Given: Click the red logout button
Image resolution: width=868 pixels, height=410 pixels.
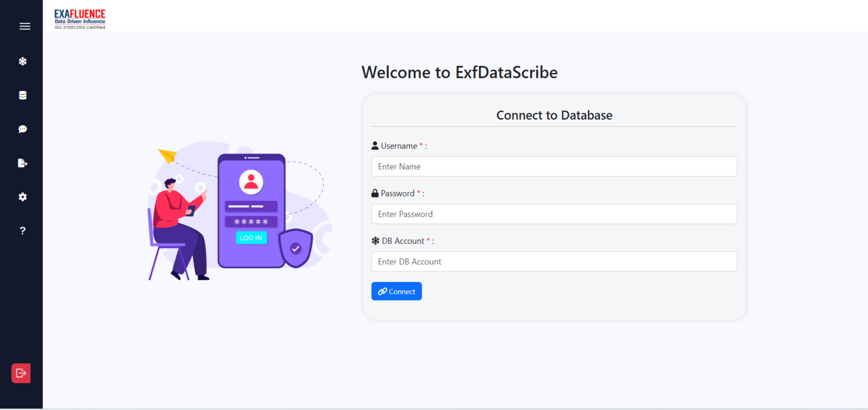Looking at the screenshot, I should click(21, 373).
